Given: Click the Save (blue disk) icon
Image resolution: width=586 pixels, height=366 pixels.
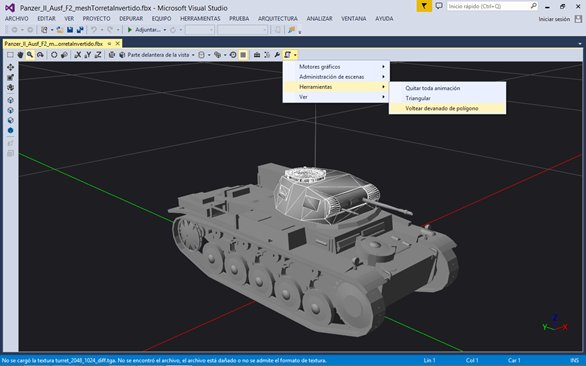Looking at the screenshot, I should (70, 30).
